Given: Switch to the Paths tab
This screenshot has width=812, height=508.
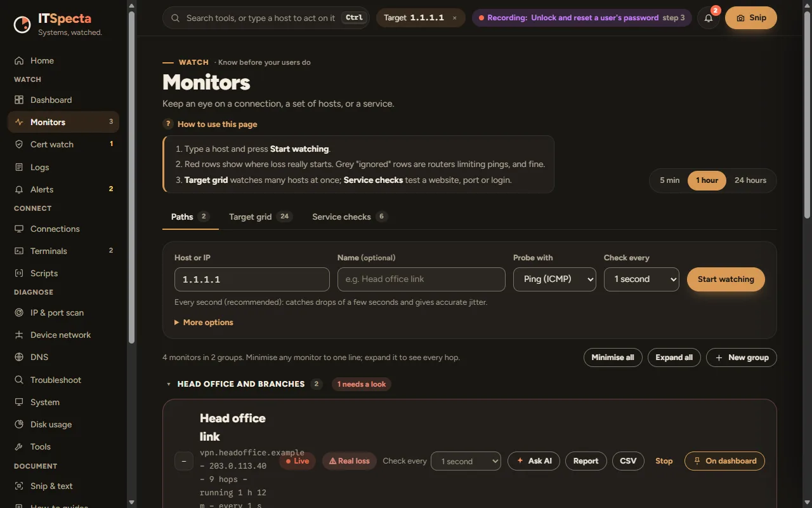Looking at the screenshot, I should click(190, 217).
